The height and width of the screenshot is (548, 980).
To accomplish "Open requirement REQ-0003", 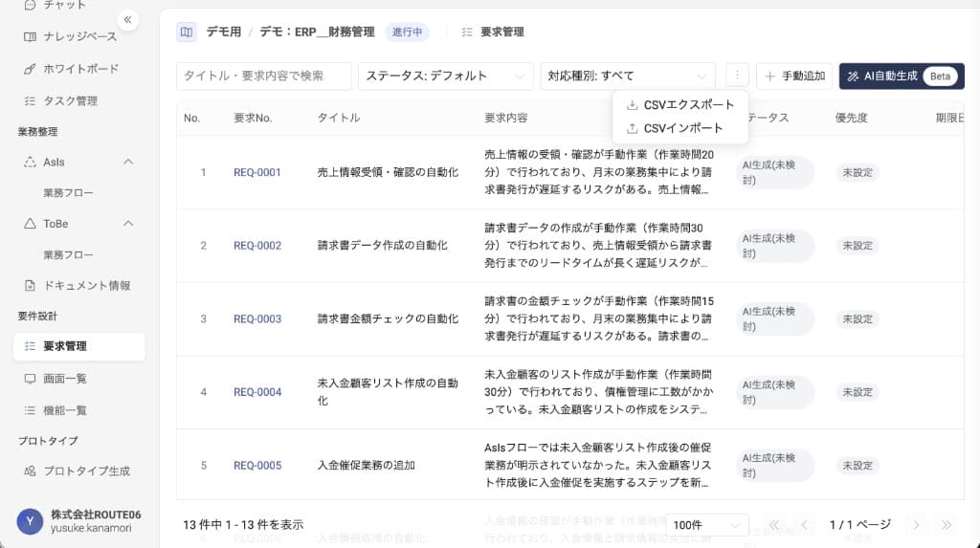I will click(x=257, y=318).
